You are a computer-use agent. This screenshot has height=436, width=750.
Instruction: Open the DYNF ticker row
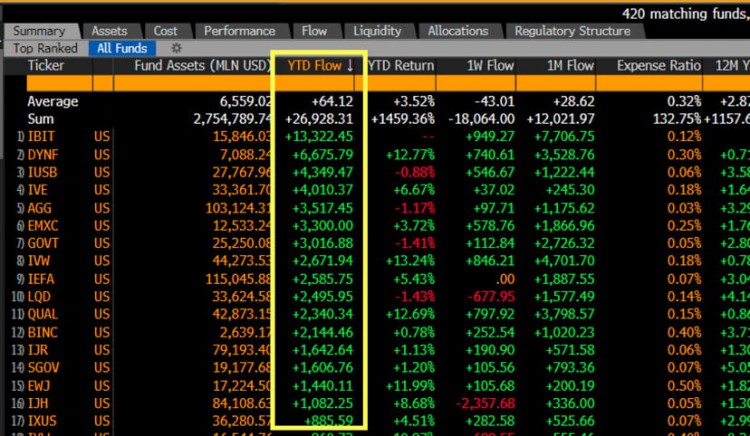44,155
